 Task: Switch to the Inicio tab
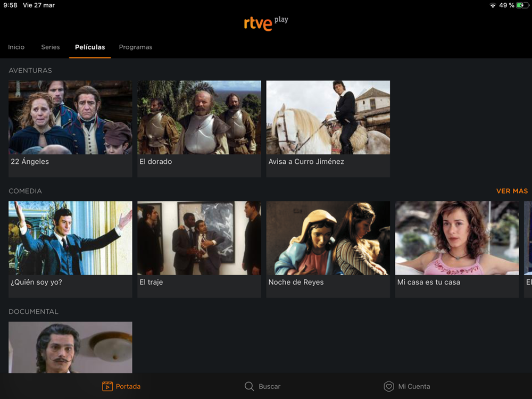pos(16,47)
